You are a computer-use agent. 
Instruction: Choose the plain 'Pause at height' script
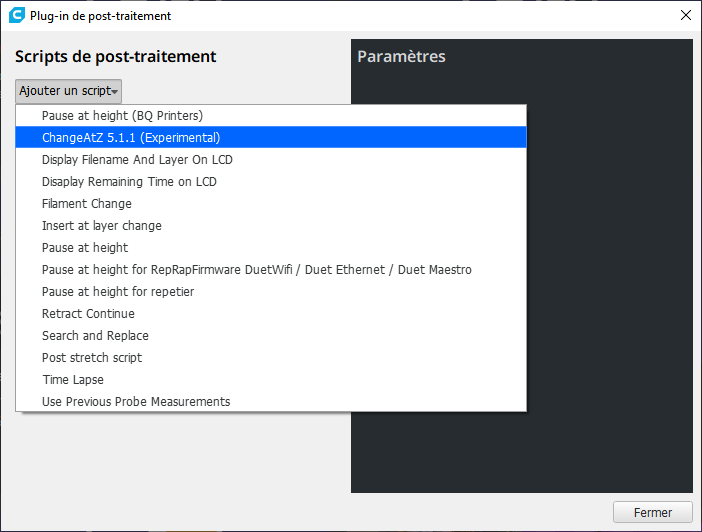click(x=85, y=248)
